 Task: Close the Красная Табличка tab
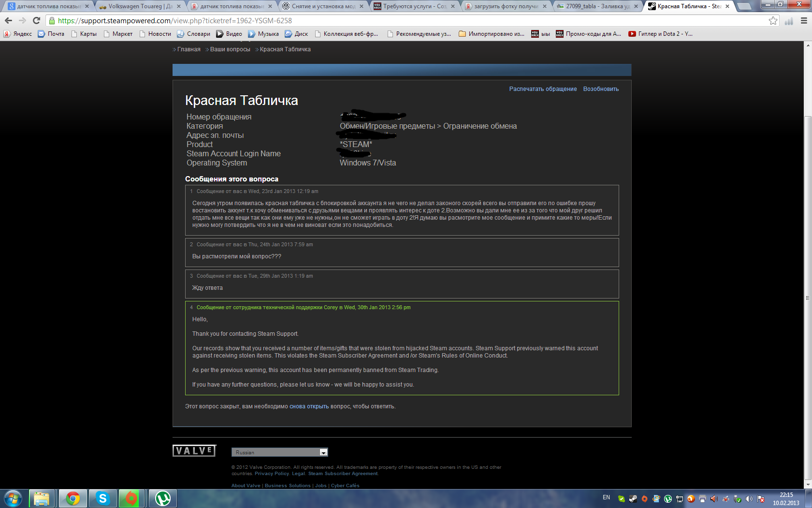point(727,6)
